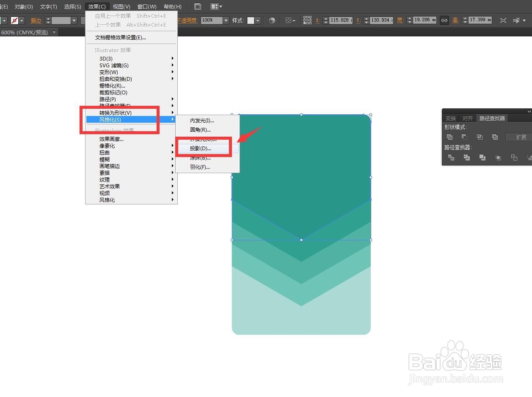Open the 选择(S) menu
Viewport: 532px width, 397px height.
pyautogui.click(x=73, y=6)
